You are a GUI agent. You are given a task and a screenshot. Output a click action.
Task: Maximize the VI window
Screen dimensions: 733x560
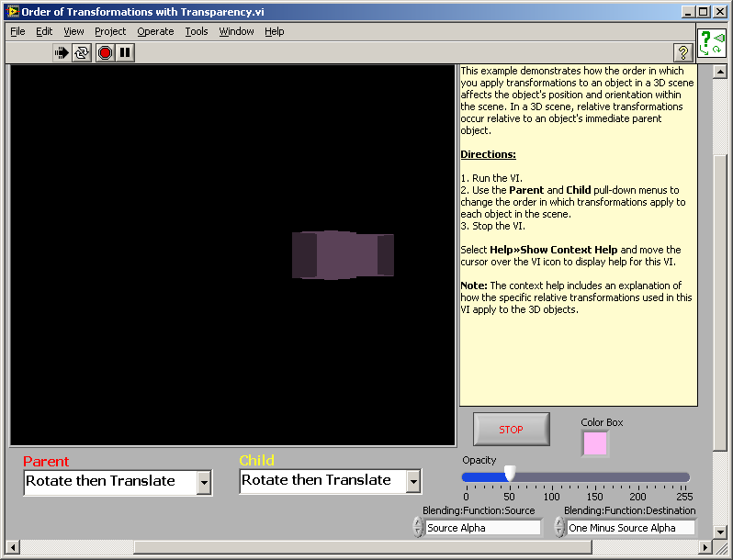(x=703, y=12)
